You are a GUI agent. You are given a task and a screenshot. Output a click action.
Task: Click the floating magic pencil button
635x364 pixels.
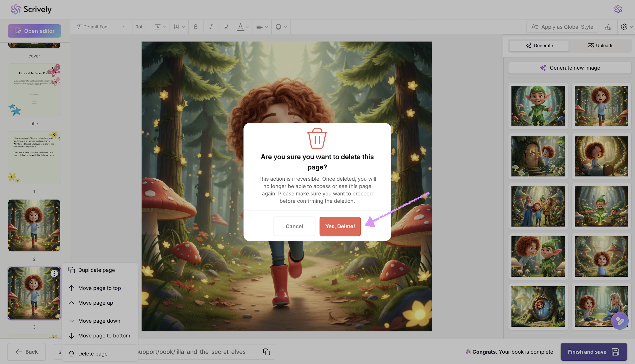point(620,321)
